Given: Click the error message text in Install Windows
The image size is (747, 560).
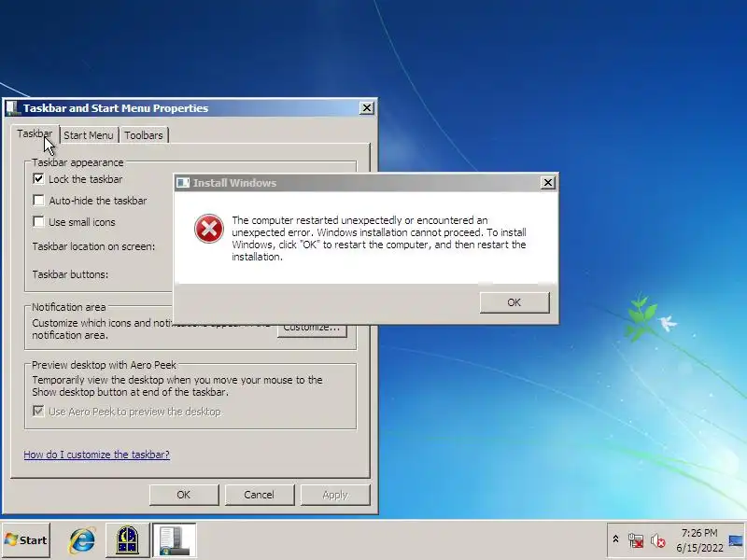Looking at the screenshot, I should [379, 238].
